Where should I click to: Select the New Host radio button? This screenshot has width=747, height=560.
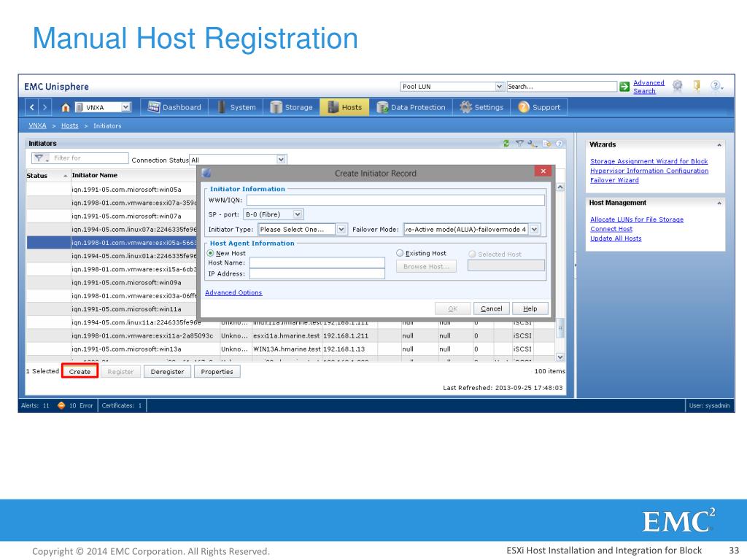tap(210, 253)
